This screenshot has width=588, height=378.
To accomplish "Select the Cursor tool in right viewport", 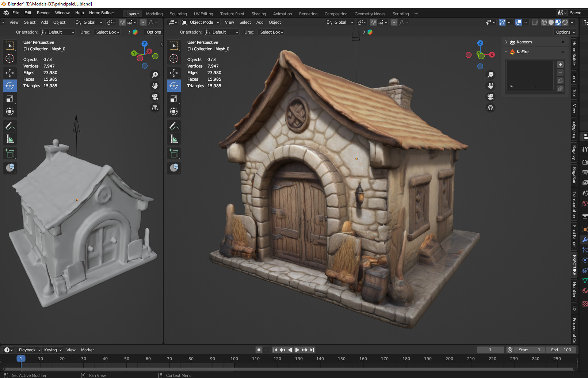I will (x=174, y=58).
